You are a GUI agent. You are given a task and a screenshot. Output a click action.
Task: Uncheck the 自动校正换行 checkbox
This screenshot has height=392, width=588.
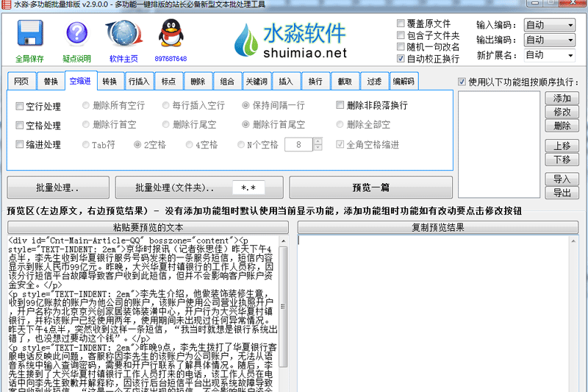(401, 59)
